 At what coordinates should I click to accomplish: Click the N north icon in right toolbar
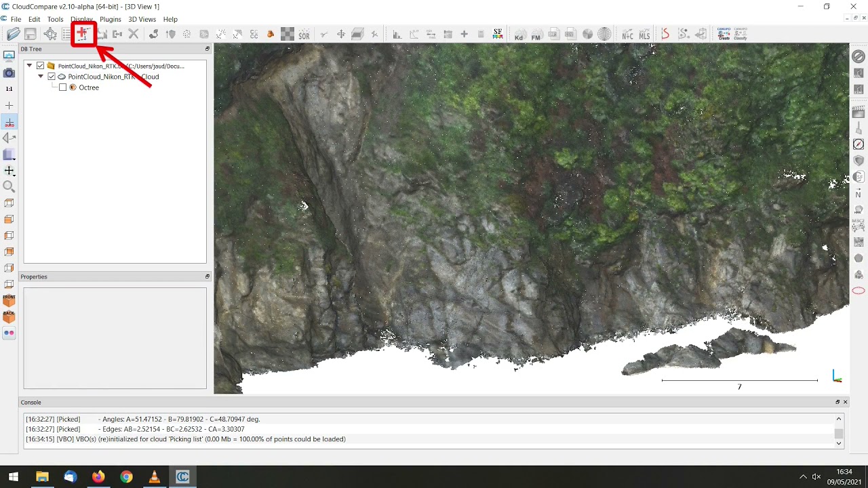[859, 195]
